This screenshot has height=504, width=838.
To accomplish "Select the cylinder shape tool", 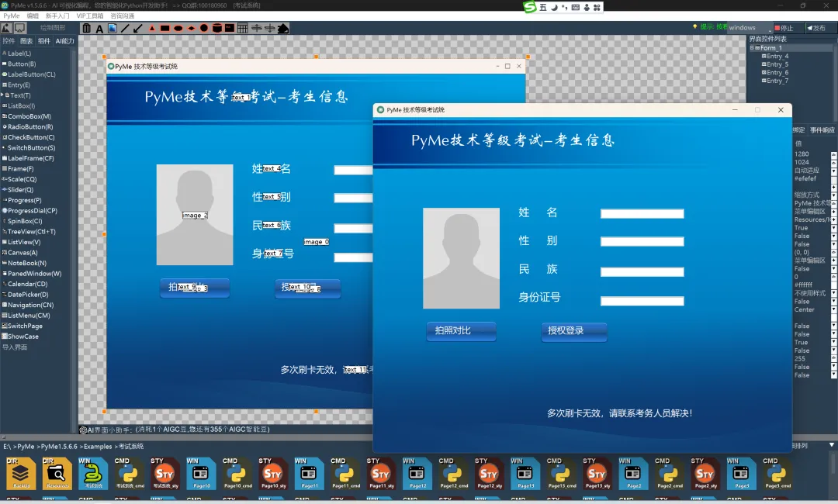I will [x=217, y=28].
